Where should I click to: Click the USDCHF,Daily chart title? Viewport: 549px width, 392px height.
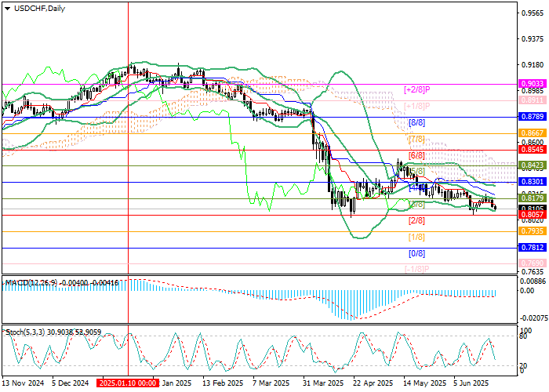pyautogui.click(x=37, y=9)
